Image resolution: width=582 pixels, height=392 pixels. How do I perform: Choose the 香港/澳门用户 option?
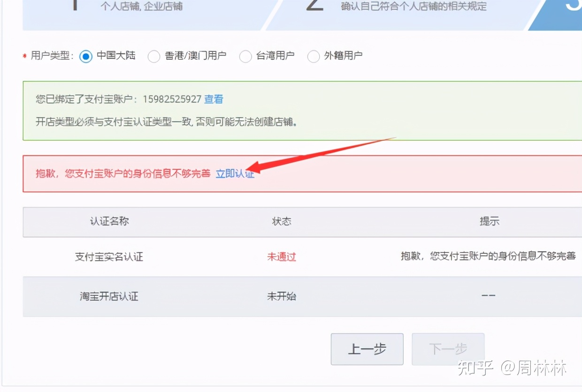coord(154,56)
